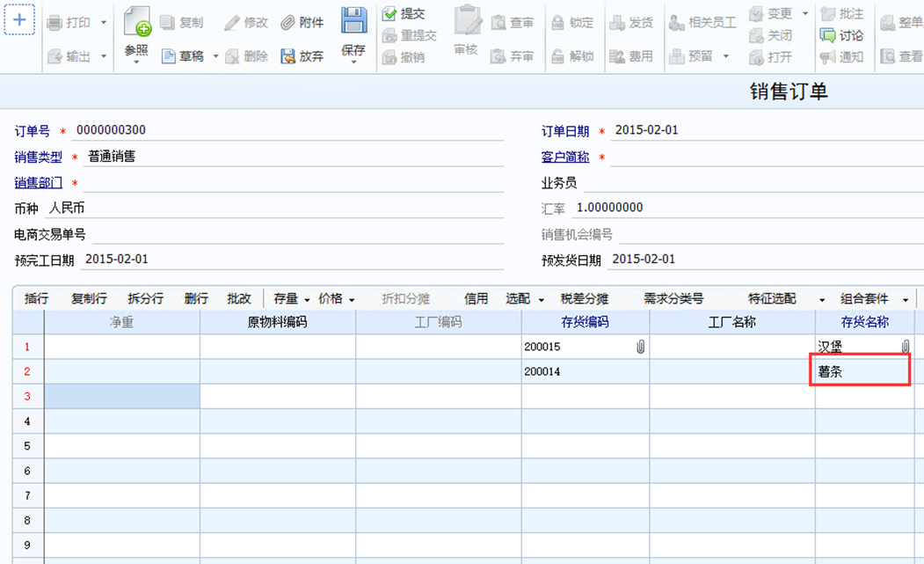Expand the 变更 dropdown arrow
Viewport: 924px width, 564px height.
[805, 13]
